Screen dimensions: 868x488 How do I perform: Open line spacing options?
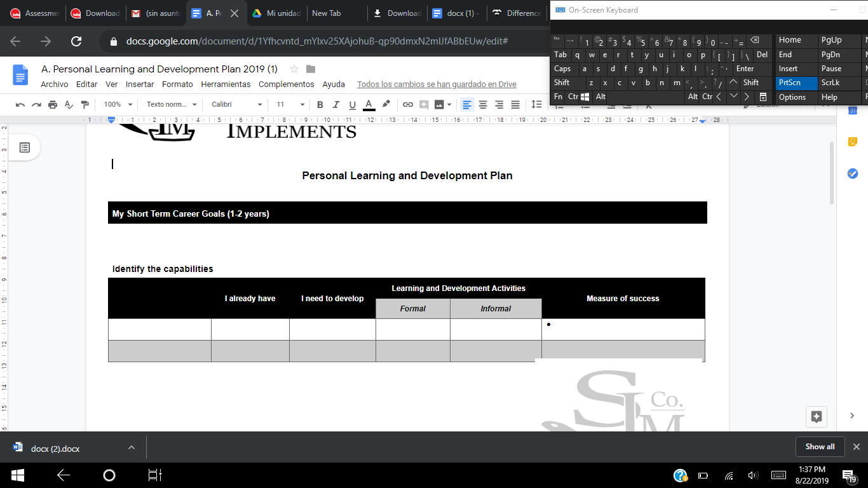pos(537,105)
